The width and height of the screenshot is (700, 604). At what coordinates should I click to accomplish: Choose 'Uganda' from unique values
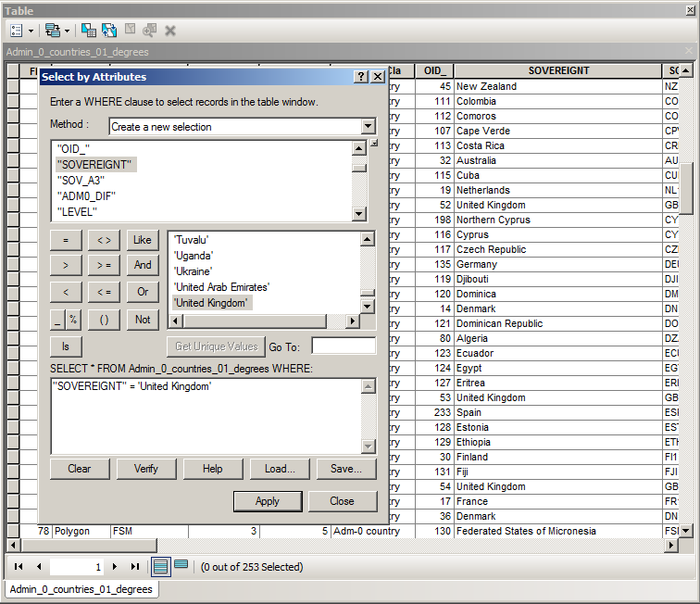194,256
